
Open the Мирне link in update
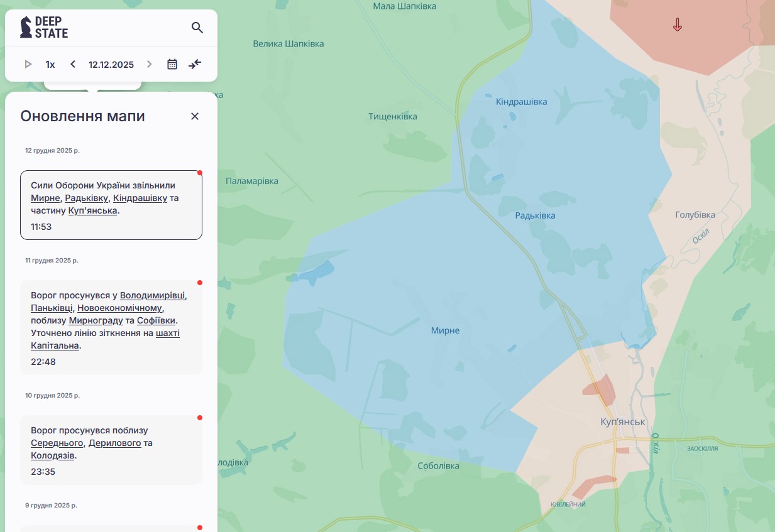point(45,198)
